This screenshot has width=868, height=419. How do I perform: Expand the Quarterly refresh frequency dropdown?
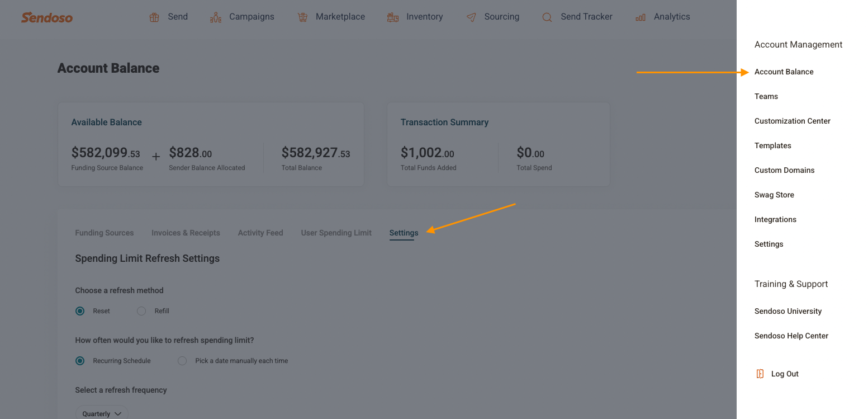[102, 413]
